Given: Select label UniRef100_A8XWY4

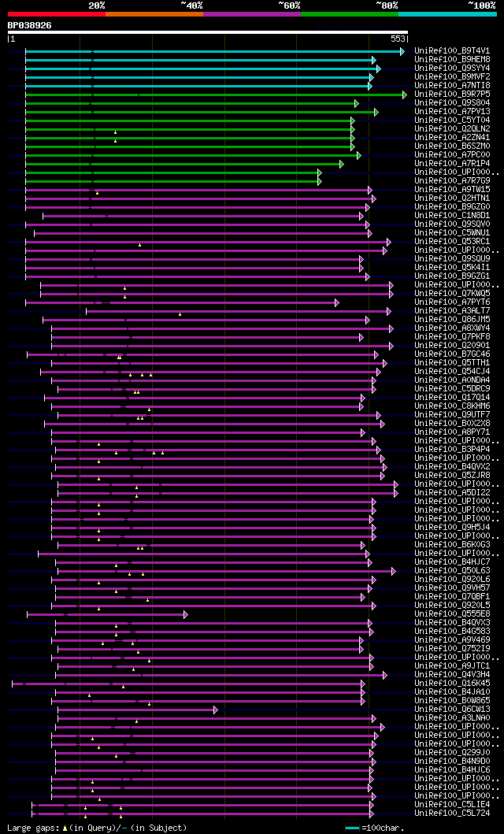Looking at the screenshot, I should tap(453, 328).
